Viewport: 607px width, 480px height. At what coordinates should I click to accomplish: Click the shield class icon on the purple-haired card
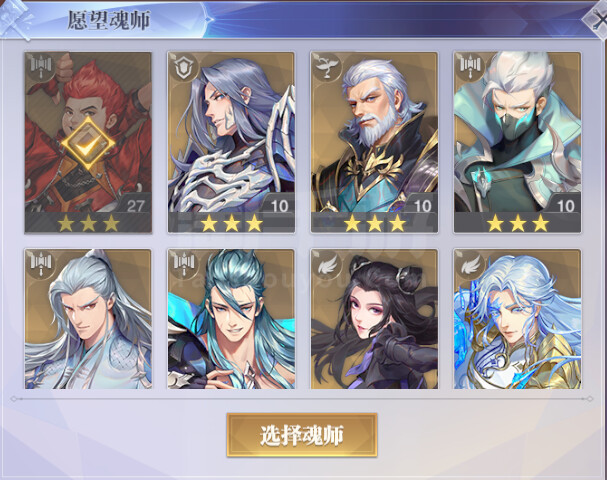[183, 67]
